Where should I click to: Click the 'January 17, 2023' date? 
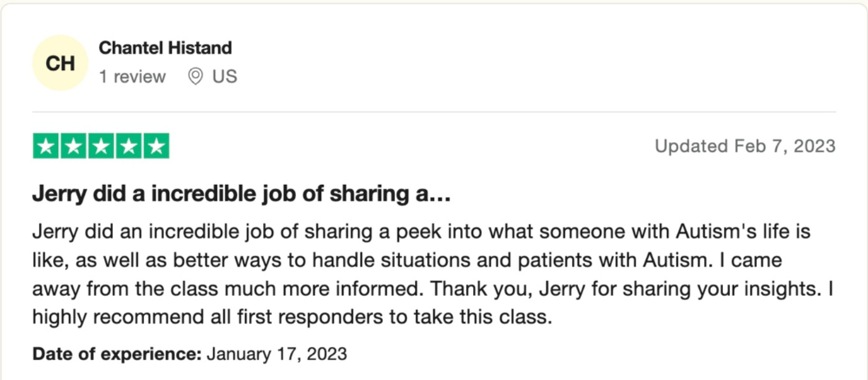[x=277, y=353]
